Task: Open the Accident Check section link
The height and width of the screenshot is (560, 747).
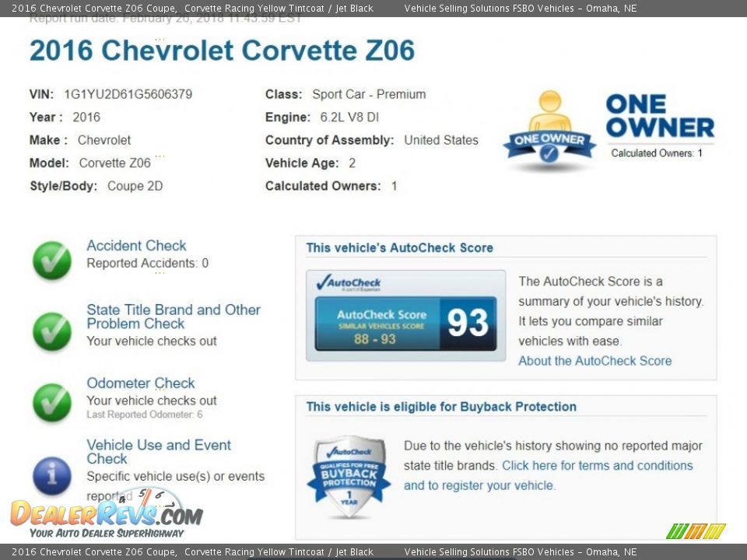Action: (x=136, y=246)
